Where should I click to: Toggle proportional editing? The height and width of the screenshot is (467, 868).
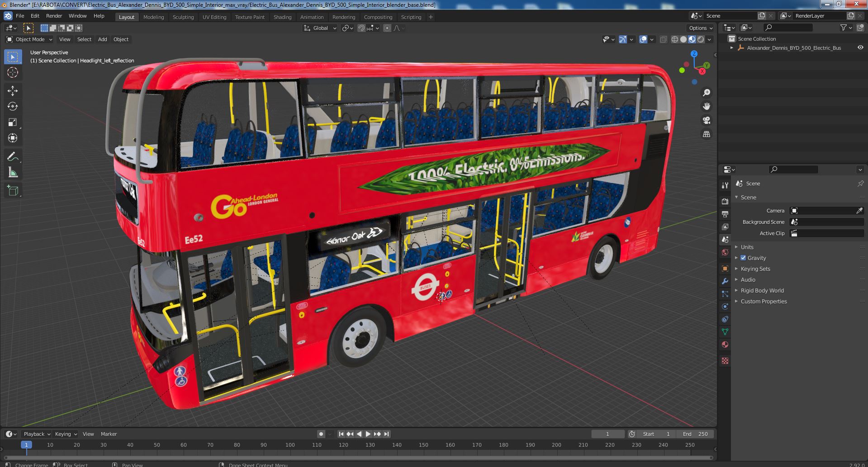387,28
